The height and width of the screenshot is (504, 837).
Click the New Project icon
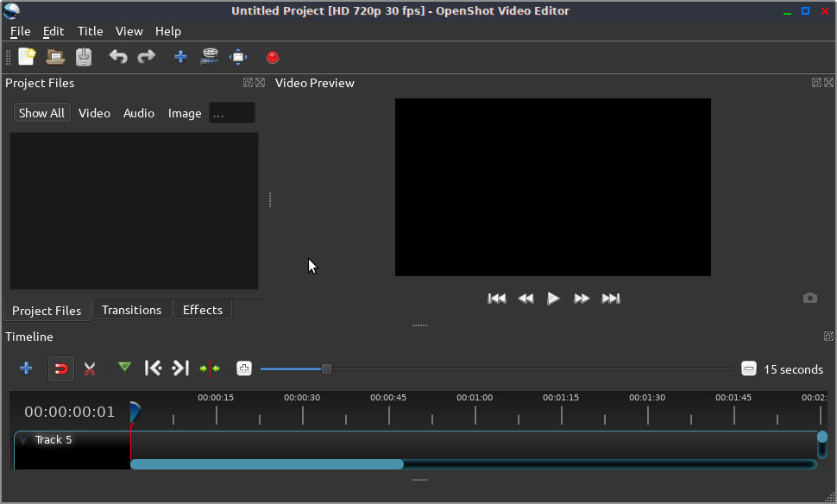pyautogui.click(x=27, y=57)
